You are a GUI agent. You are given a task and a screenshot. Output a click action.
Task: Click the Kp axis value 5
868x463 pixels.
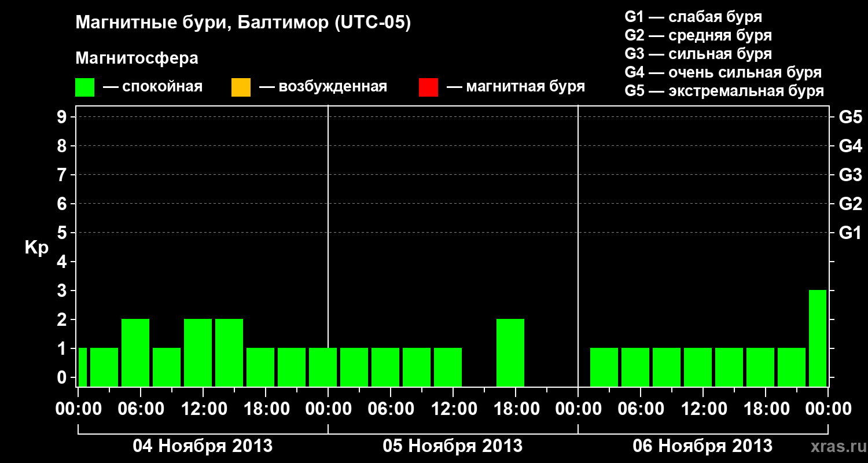pos(63,233)
